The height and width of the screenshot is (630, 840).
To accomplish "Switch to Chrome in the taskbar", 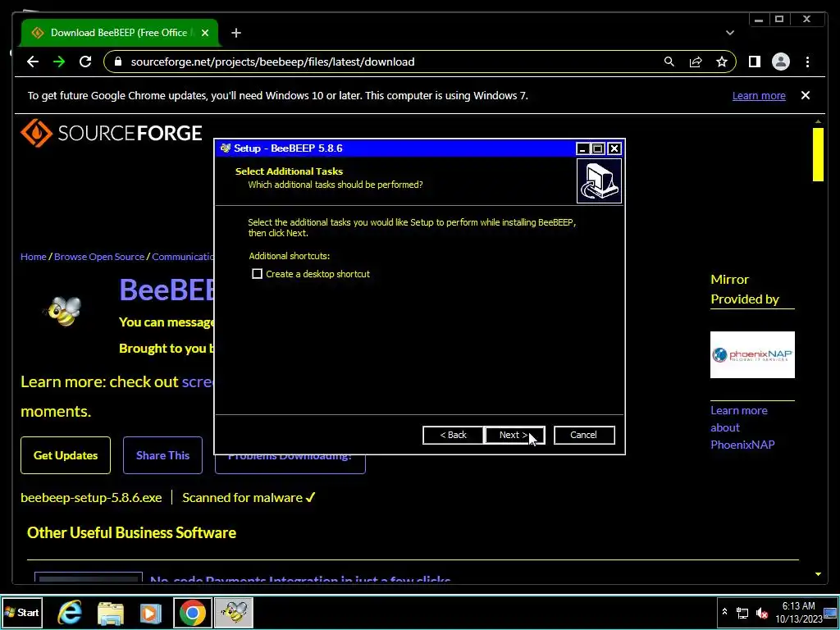I will click(192, 612).
